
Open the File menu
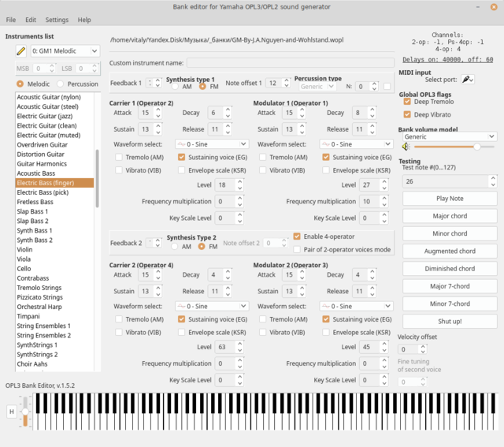10,20
